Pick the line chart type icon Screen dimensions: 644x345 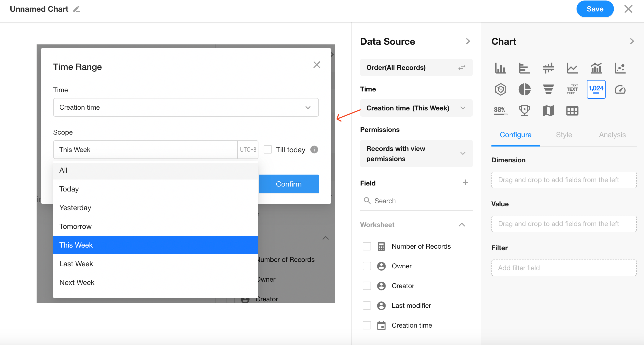(572, 68)
